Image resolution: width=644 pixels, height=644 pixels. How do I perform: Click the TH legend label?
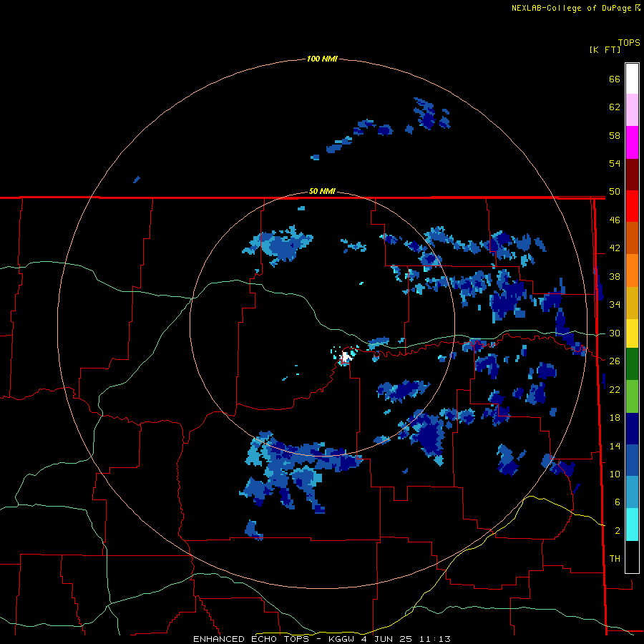pyautogui.click(x=615, y=559)
